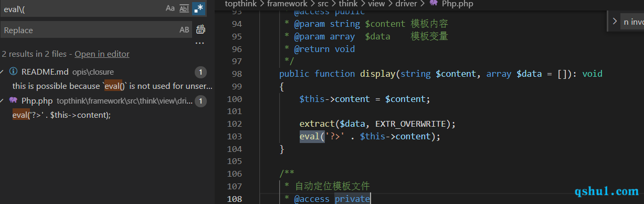Click the closing brace on line 104

pyautogui.click(x=282, y=149)
